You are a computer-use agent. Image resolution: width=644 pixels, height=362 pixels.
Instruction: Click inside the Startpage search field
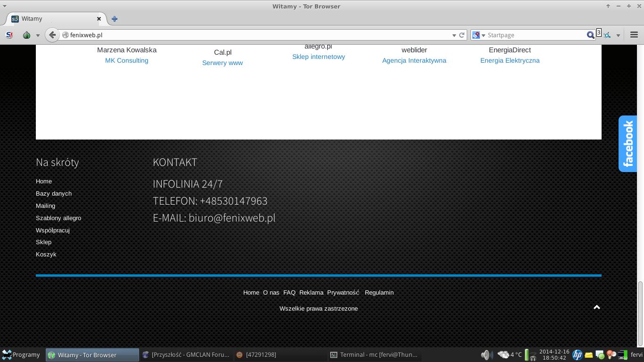pyautogui.click(x=535, y=35)
